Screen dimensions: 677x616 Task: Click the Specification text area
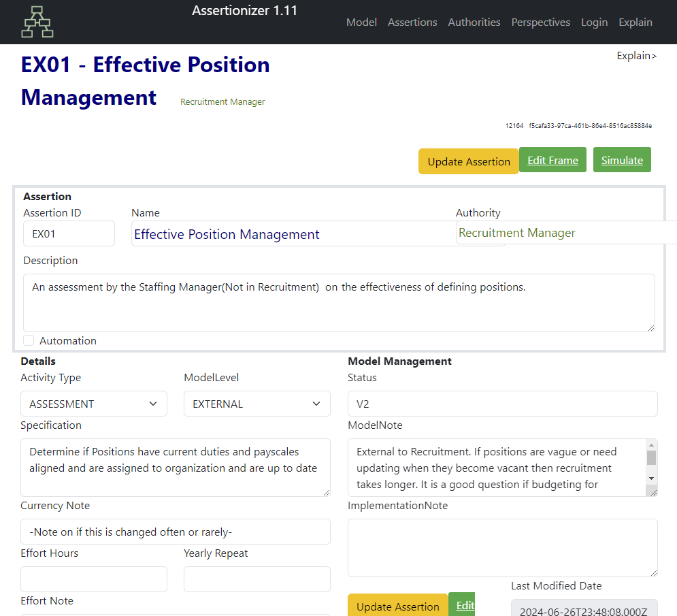[176, 468]
